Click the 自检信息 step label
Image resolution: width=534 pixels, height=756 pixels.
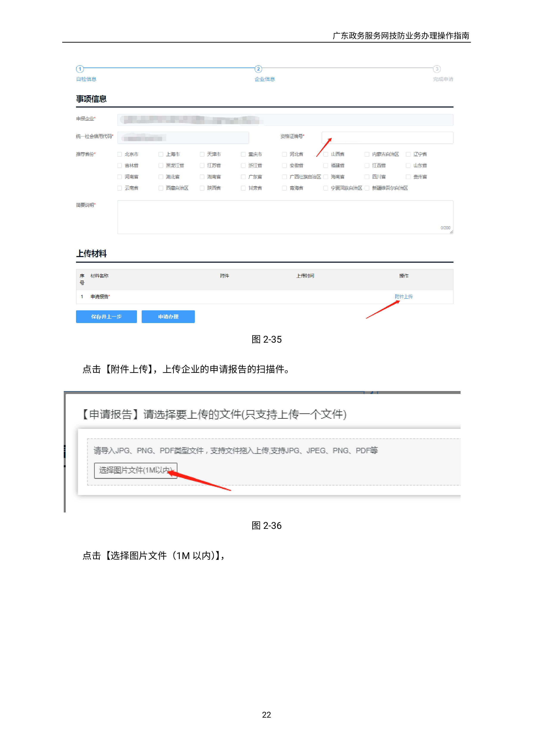(x=86, y=79)
